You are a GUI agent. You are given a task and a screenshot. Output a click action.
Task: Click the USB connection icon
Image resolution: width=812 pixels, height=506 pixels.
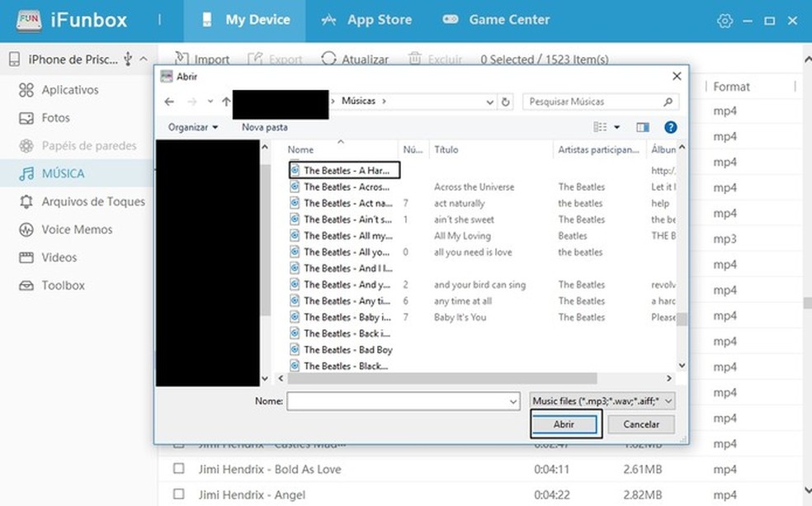click(x=128, y=59)
